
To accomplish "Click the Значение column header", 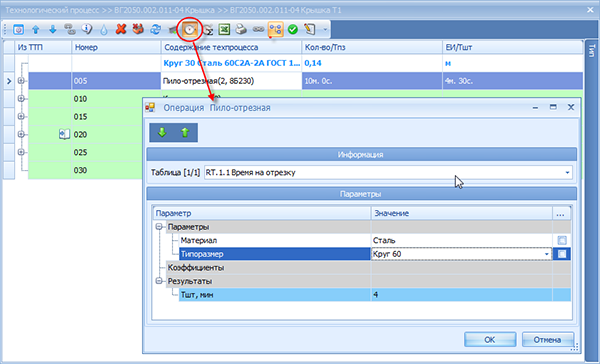I will pos(461,213).
